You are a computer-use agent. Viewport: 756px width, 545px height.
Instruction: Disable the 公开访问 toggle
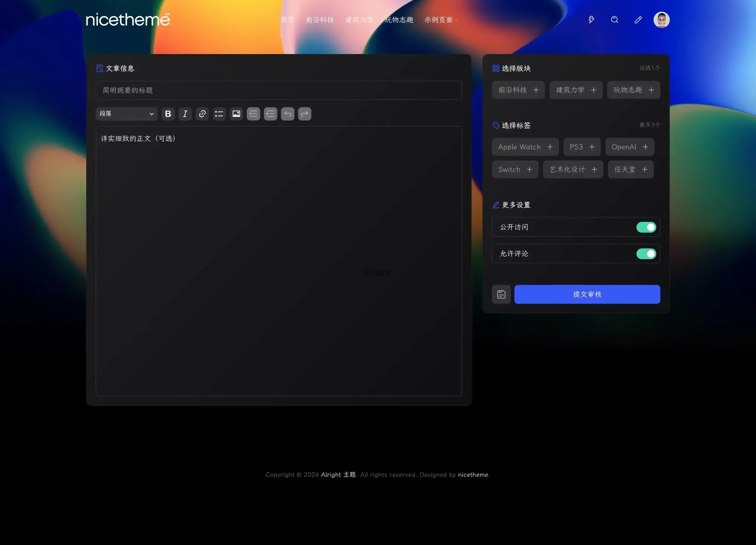pyautogui.click(x=646, y=227)
